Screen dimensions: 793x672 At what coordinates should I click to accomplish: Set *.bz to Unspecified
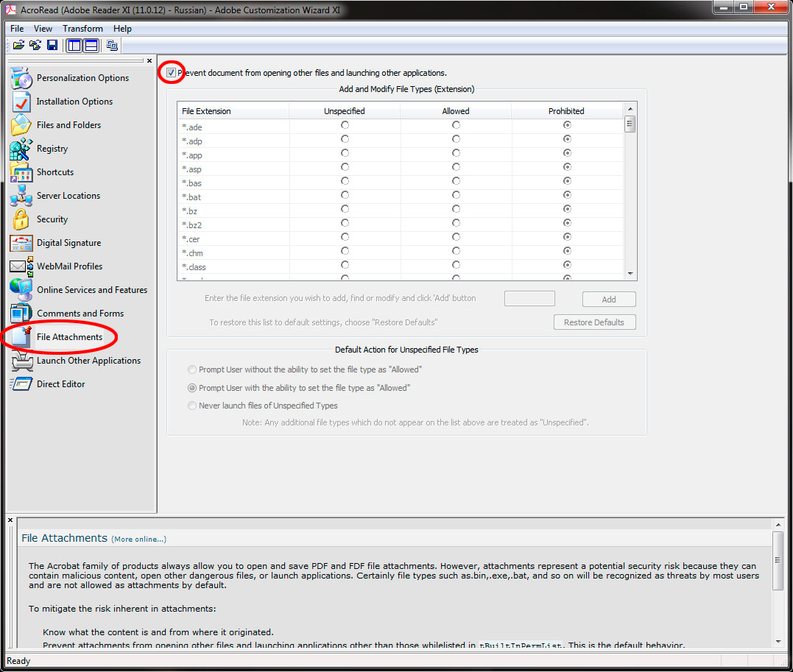click(x=345, y=209)
